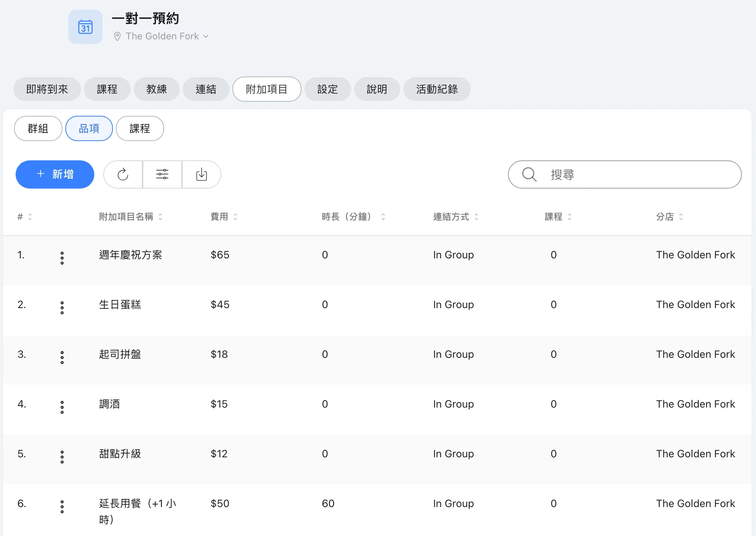This screenshot has width=756, height=536.
Task: Open three-dot menu for 延長用餐 row
Action: tap(62, 507)
